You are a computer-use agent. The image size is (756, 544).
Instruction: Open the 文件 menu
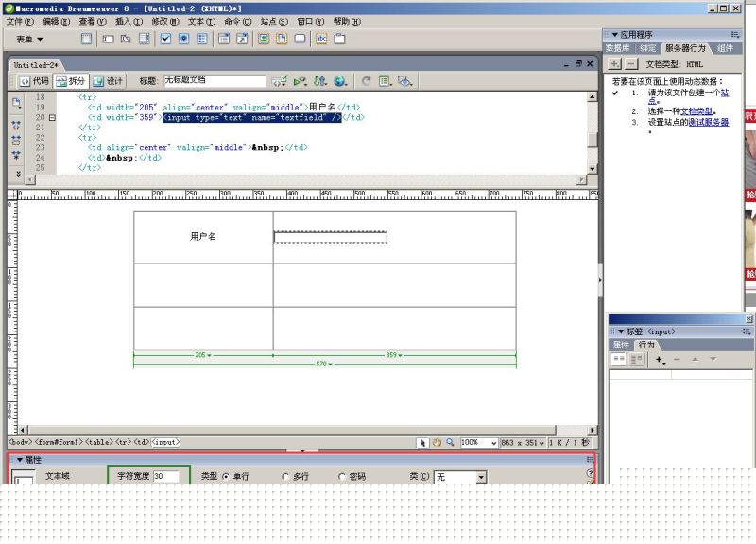pyautogui.click(x=20, y=21)
